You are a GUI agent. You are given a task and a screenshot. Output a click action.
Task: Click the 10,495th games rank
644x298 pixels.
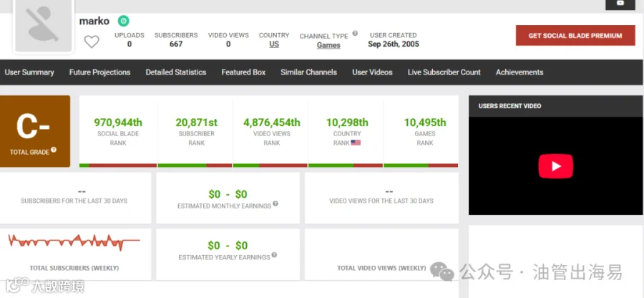pos(424,122)
